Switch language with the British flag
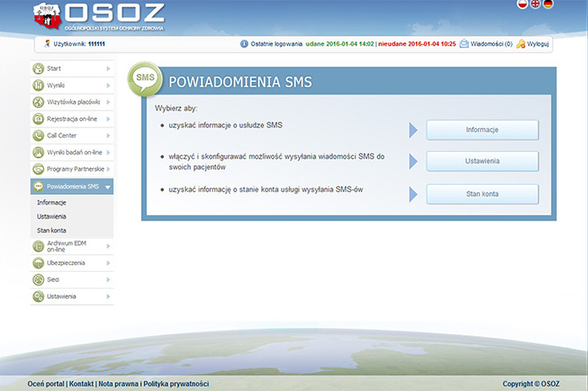 coord(535,3)
